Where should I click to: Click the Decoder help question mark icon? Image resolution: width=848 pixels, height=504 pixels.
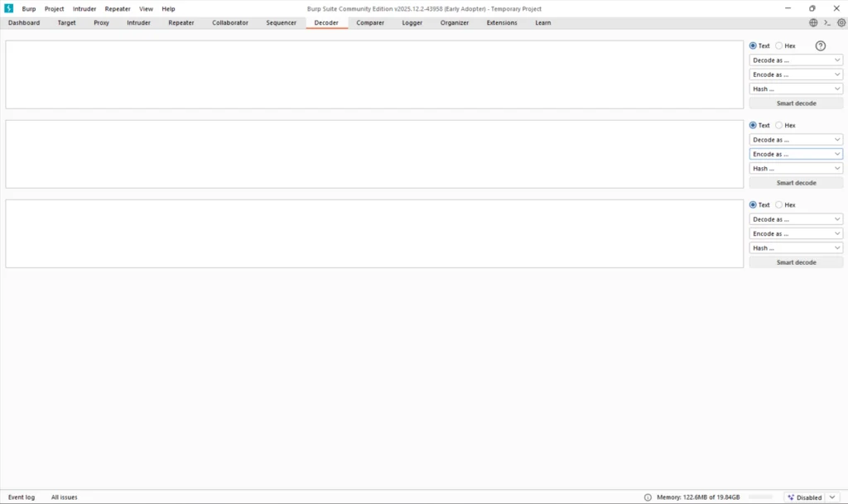(821, 46)
